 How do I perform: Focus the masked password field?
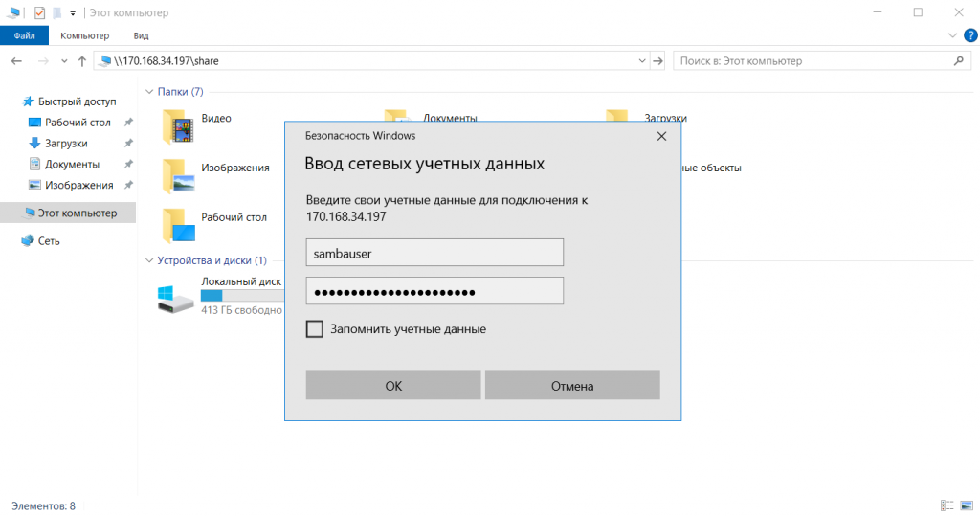(434, 291)
